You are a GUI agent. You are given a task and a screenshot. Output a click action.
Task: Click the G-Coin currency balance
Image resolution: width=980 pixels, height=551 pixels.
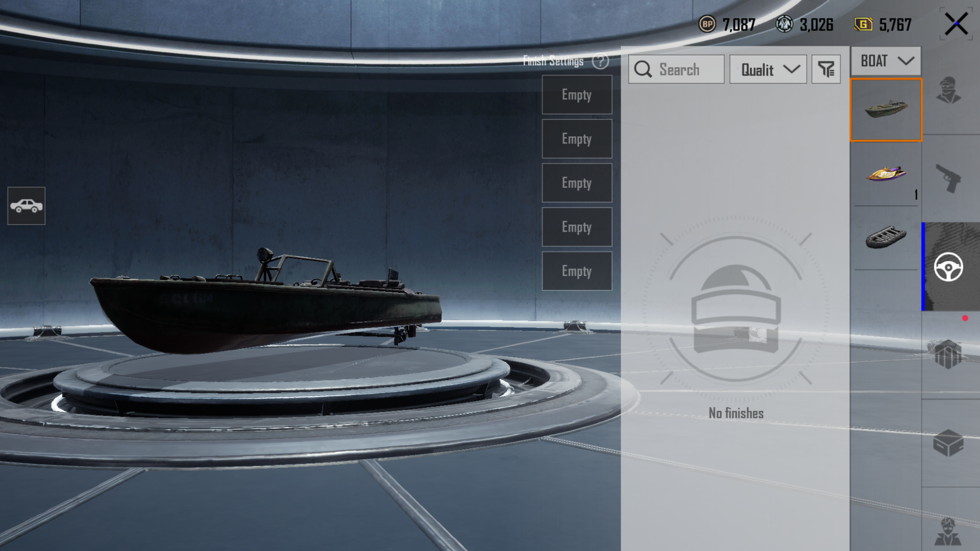click(x=884, y=24)
